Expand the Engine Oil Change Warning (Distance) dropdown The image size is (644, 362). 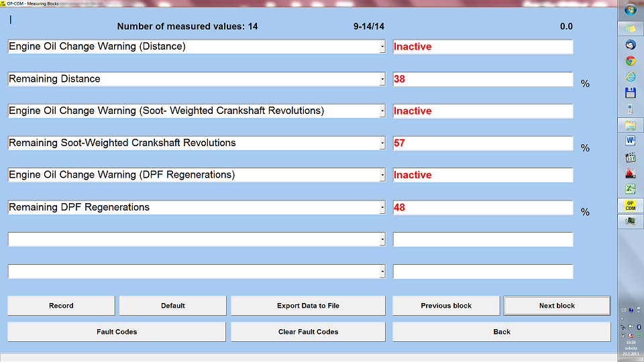pyautogui.click(x=382, y=47)
